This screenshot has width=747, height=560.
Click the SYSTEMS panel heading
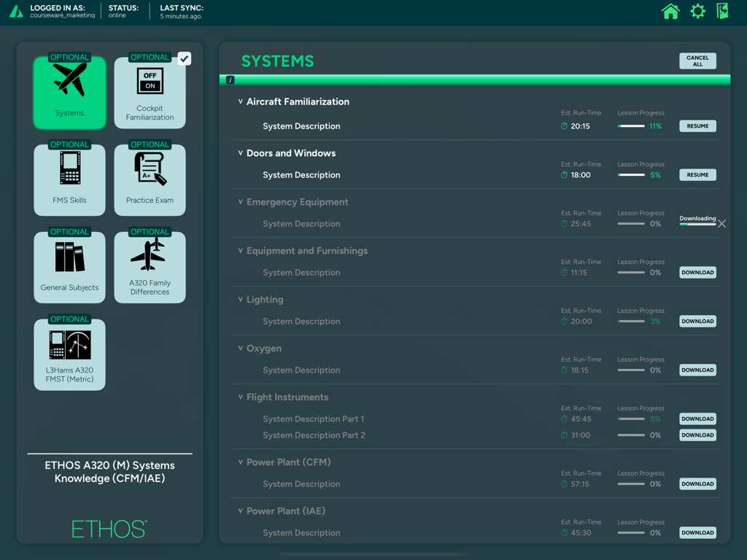coord(278,61)
